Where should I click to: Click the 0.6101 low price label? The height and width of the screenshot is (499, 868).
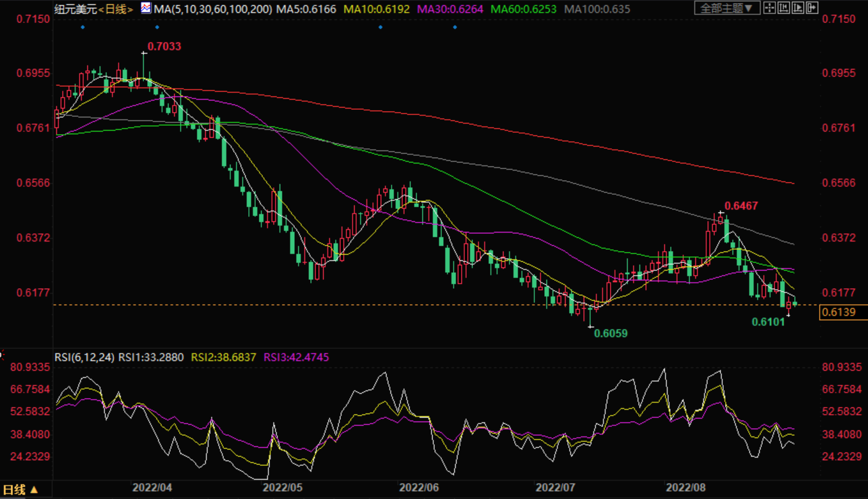click(x=768, y=322)
